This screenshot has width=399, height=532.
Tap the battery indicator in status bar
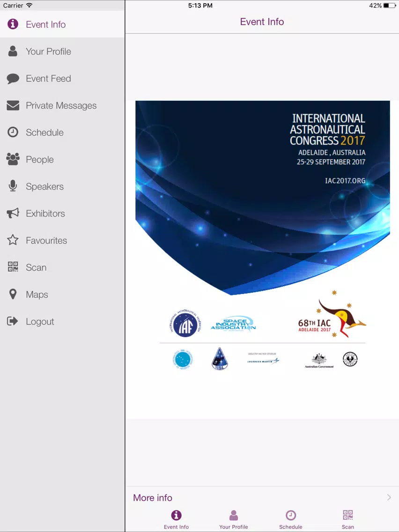coord(389,6)
